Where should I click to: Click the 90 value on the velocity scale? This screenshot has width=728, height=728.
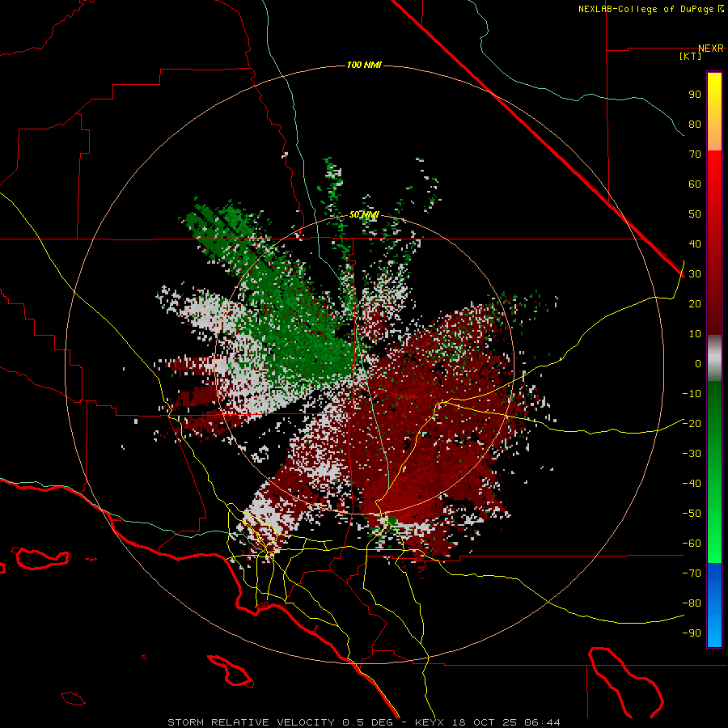click(695, 95)
